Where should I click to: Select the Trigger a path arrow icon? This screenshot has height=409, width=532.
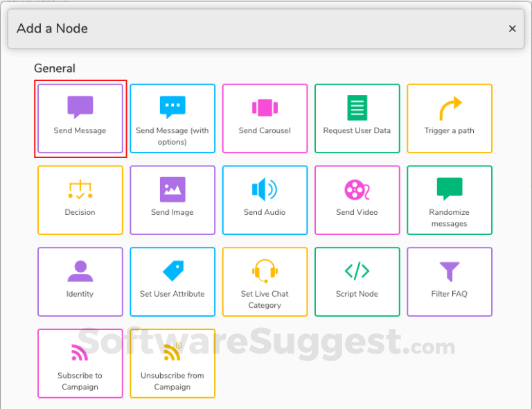(450, 109)
